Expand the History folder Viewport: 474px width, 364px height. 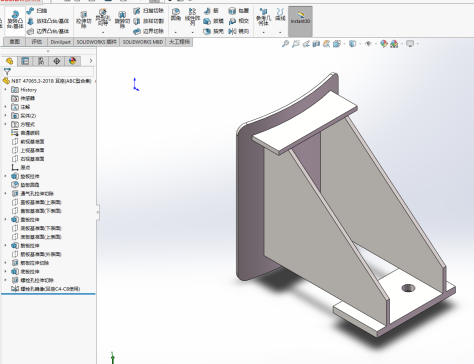pyautogui.click(x=5, y=90)
